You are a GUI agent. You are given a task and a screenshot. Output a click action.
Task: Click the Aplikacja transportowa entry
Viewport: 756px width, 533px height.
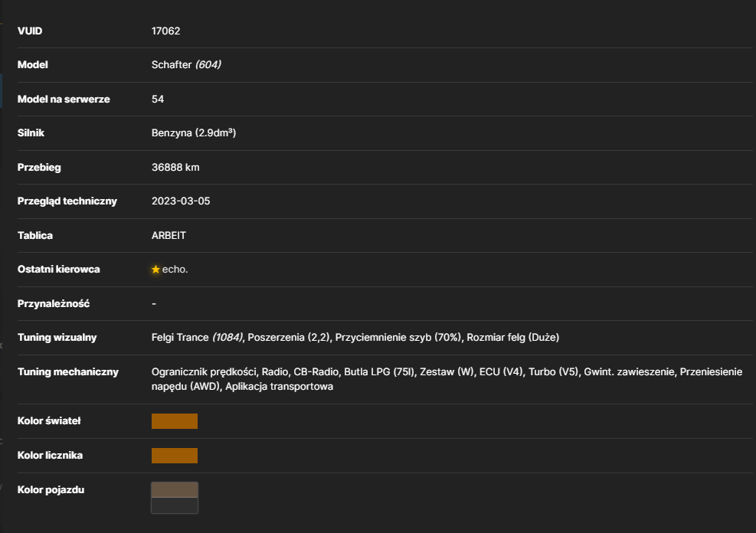point(279,387)
